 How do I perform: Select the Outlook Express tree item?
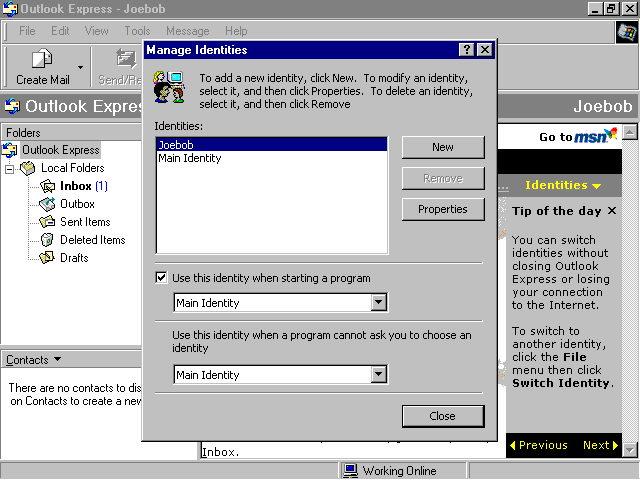60,150
